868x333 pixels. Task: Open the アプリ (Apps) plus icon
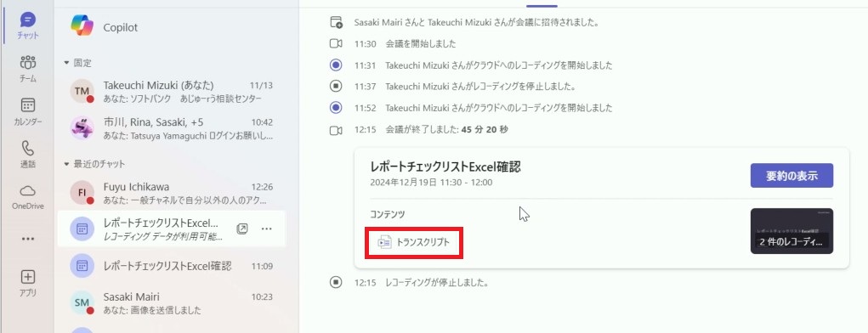[x=28, y=283]
